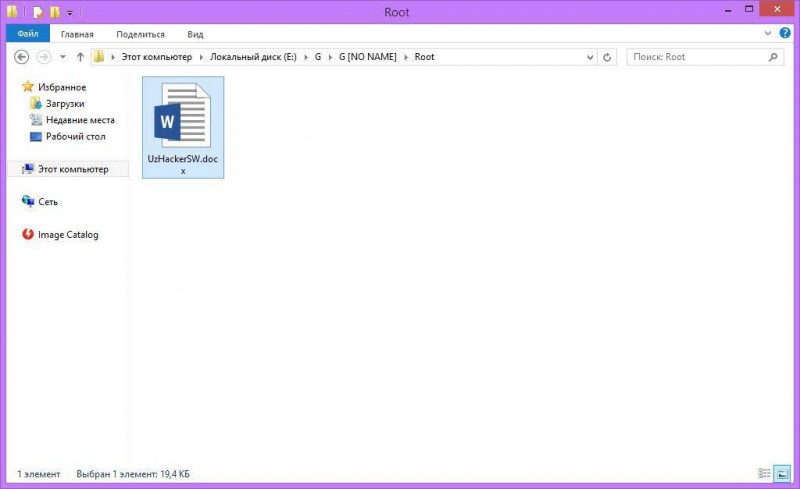Minimize the Root window
The height and width of the screenshot is (489, 800).
tap(728, 10)
